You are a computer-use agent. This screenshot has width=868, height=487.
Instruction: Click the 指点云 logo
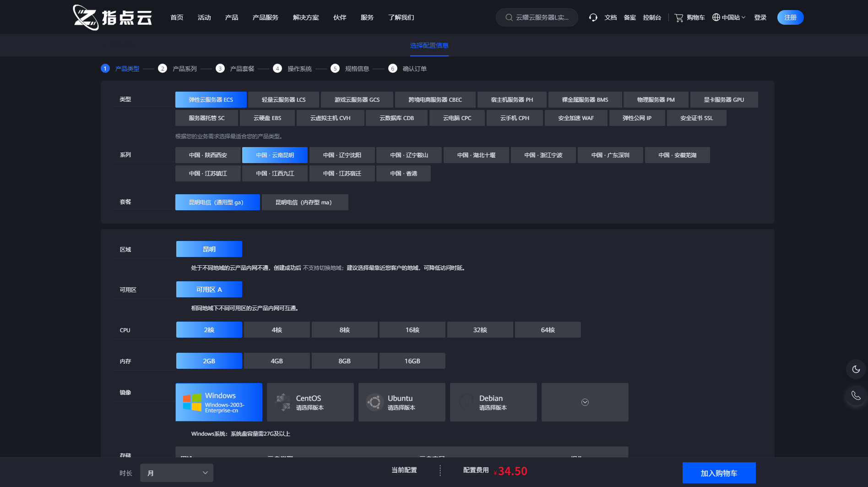(112, 17)
